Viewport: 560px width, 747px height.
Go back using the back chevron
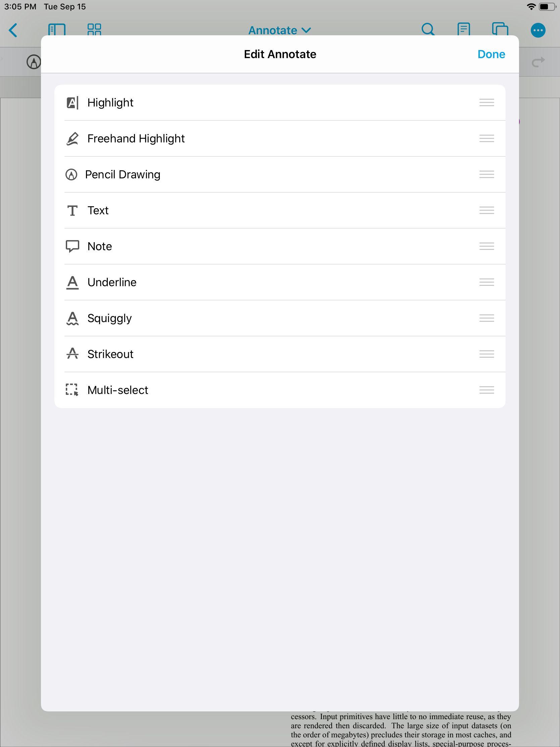(x=13, y=30)
